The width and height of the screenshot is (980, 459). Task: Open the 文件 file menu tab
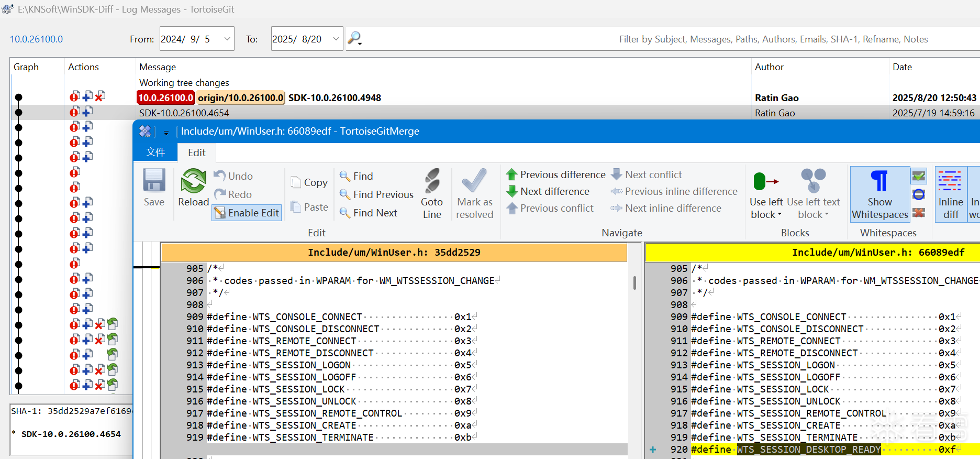[x=155, y=152]
